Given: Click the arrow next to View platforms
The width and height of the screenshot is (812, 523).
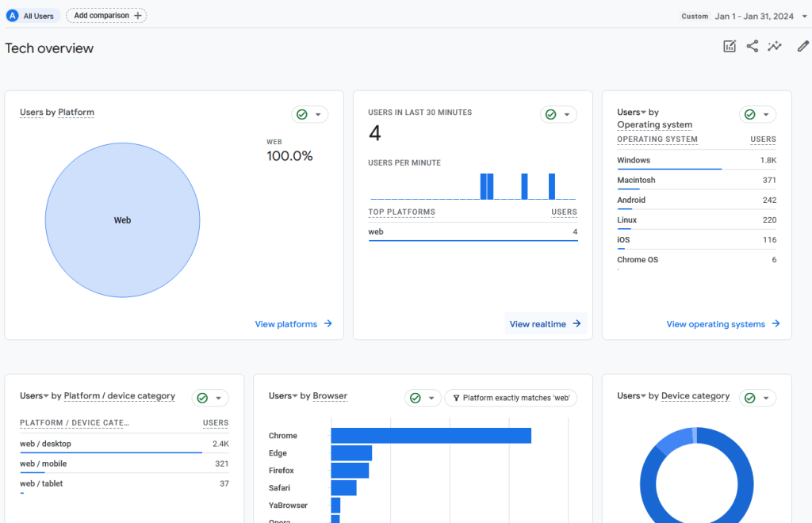Looking at the screenshot, I should 328,324.
